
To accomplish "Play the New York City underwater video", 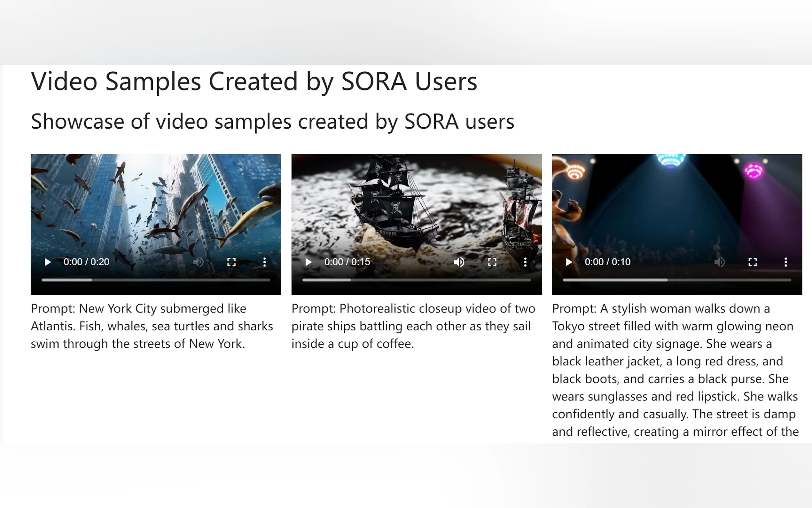I will (x=48, y=262).
